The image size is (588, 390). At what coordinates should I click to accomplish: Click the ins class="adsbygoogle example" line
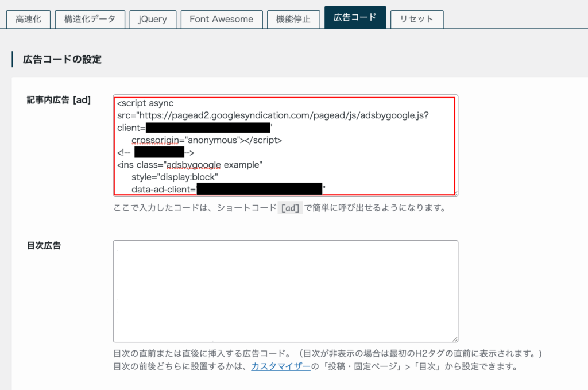tap(189, 165)
